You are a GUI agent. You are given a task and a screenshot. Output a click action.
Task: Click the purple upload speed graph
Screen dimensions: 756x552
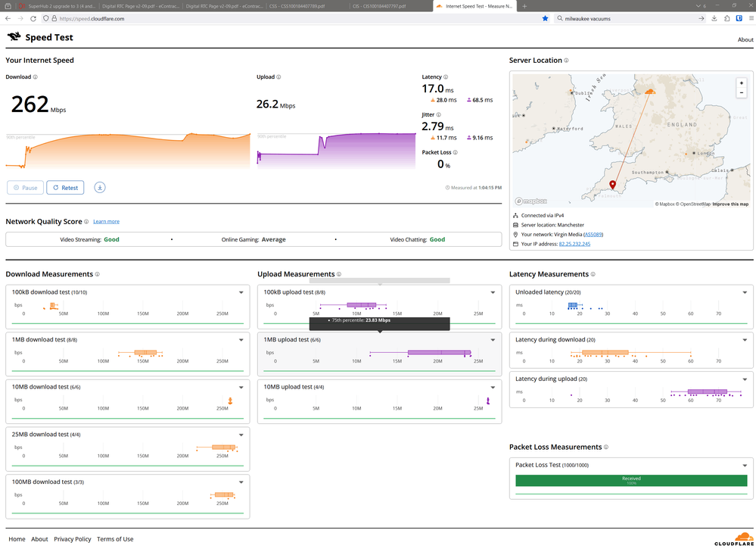click(x=337, y=151)
